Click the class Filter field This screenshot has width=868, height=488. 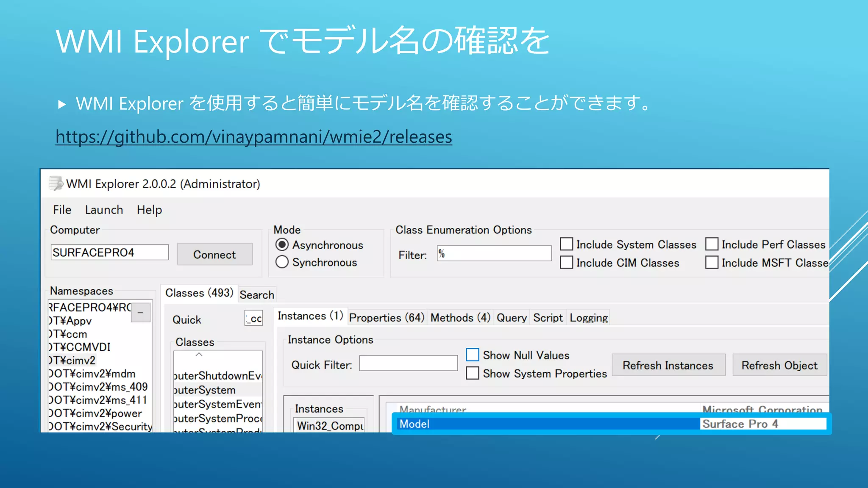pyautogui.click(x=494, y=253)
